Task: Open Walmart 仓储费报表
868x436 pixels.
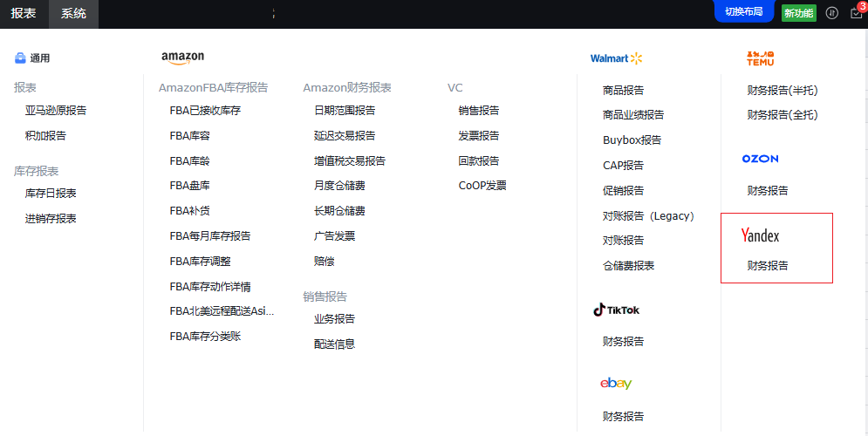Action: pos(629,266)
